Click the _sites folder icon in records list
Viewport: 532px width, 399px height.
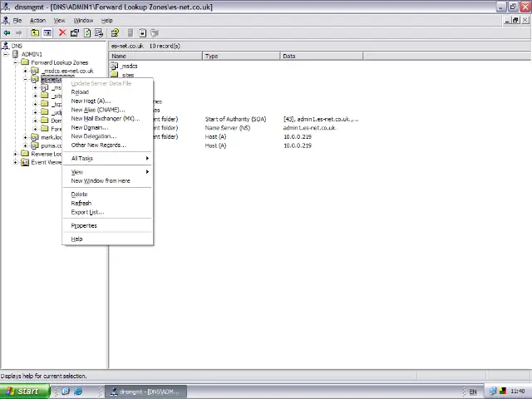(115, 74)
